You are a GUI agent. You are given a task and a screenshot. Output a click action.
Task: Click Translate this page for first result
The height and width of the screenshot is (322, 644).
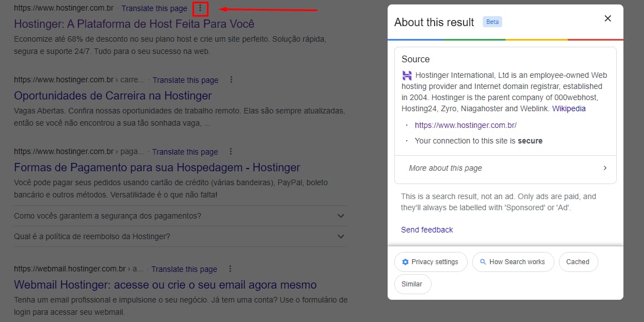point(154,8)
